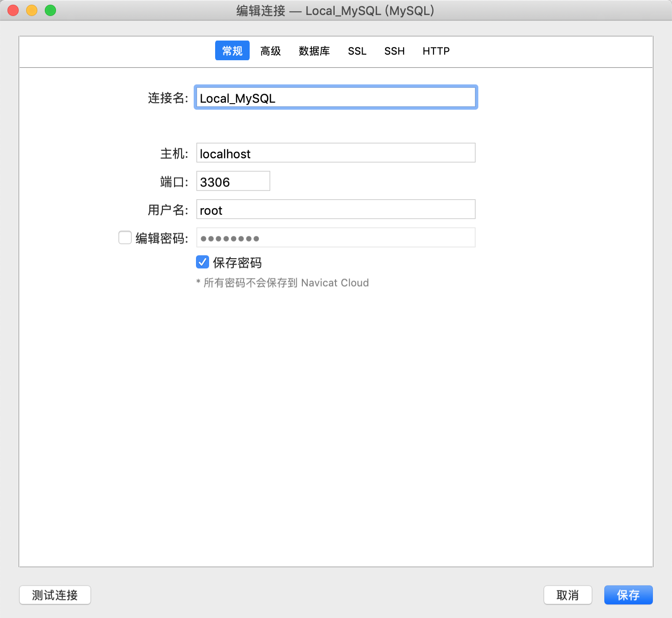Uncheck the 保存密码 checkbox
The height and width of the screenshot is (618, 672).
click(x=203, y=262)
